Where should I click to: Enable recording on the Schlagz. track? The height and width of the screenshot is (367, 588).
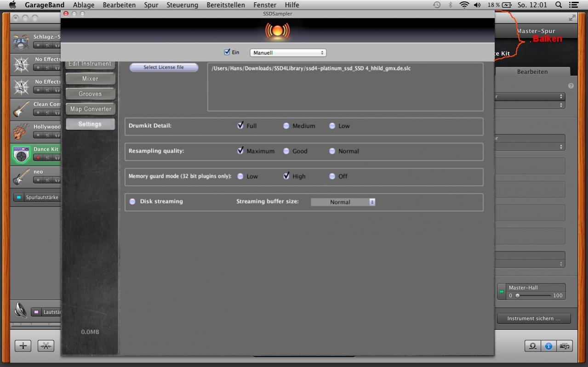pyautogui.click(x=38, y=45)
